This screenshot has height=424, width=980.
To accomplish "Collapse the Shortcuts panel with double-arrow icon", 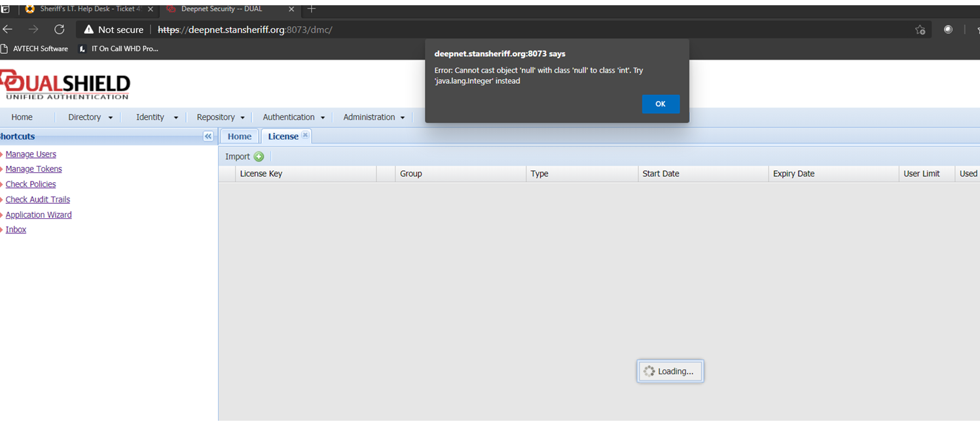I will [x=208, y=136].
